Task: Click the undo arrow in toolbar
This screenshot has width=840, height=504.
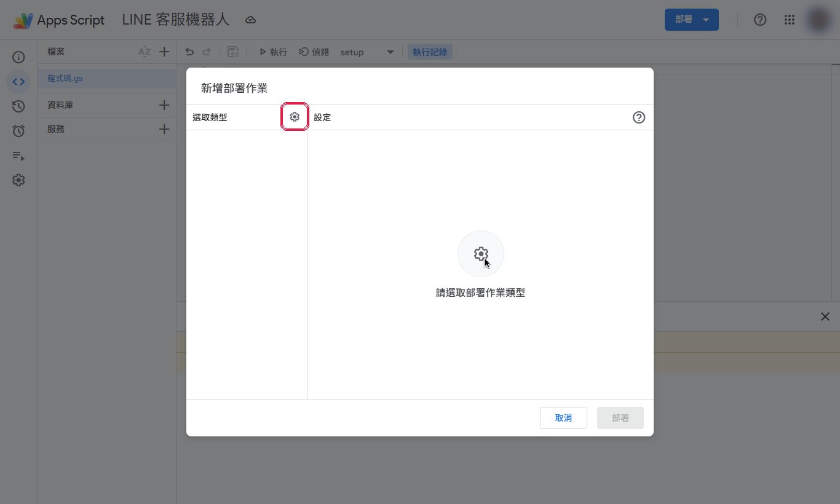Action: coord(189,52)
